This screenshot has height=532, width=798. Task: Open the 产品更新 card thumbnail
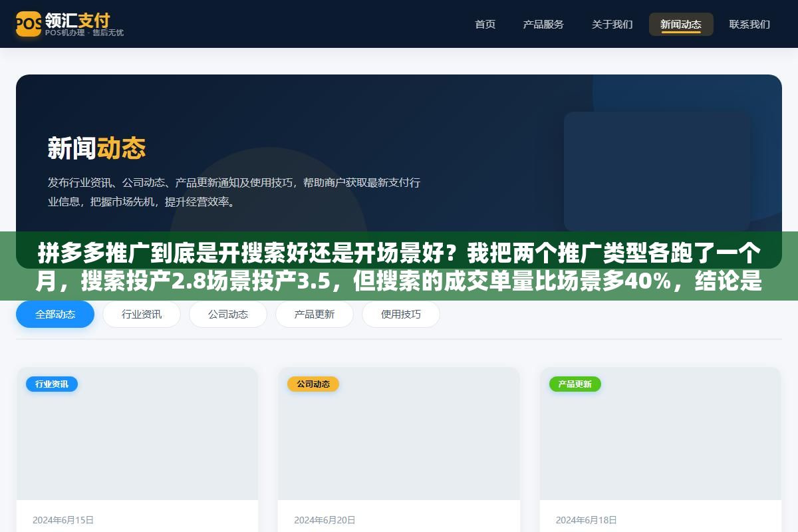(660, 434)
